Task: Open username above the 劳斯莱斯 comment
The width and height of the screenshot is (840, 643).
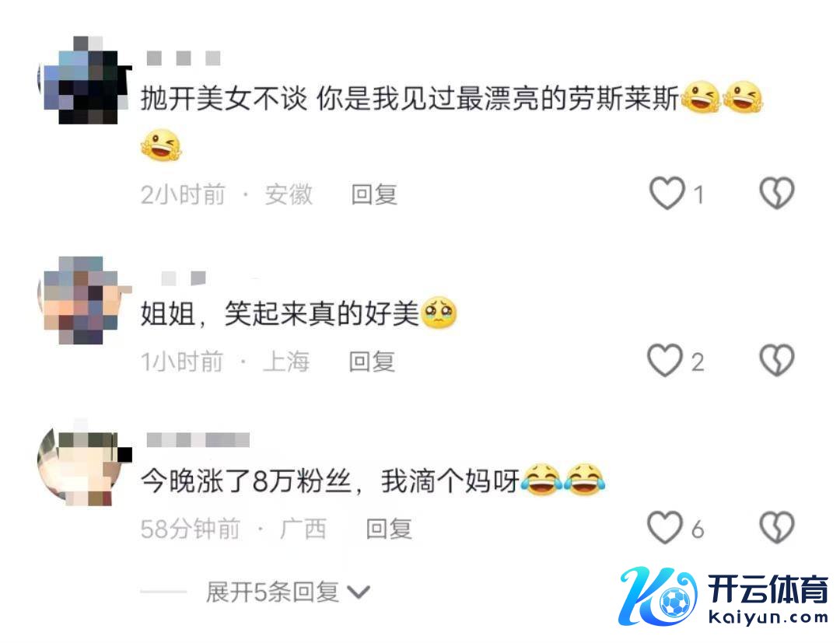Action: click(x=184, y=58)
